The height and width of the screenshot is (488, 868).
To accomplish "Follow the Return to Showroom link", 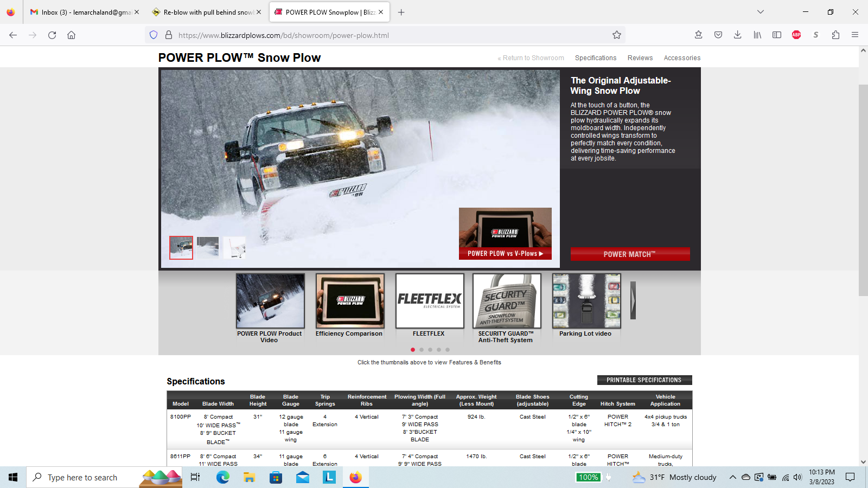I will pyautogui.click(x=531, y=58).
